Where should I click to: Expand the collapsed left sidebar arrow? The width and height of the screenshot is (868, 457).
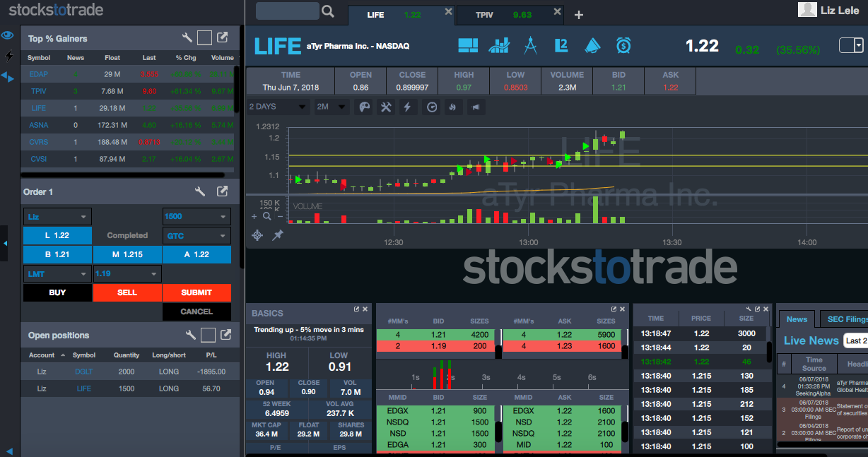(5, 243)
